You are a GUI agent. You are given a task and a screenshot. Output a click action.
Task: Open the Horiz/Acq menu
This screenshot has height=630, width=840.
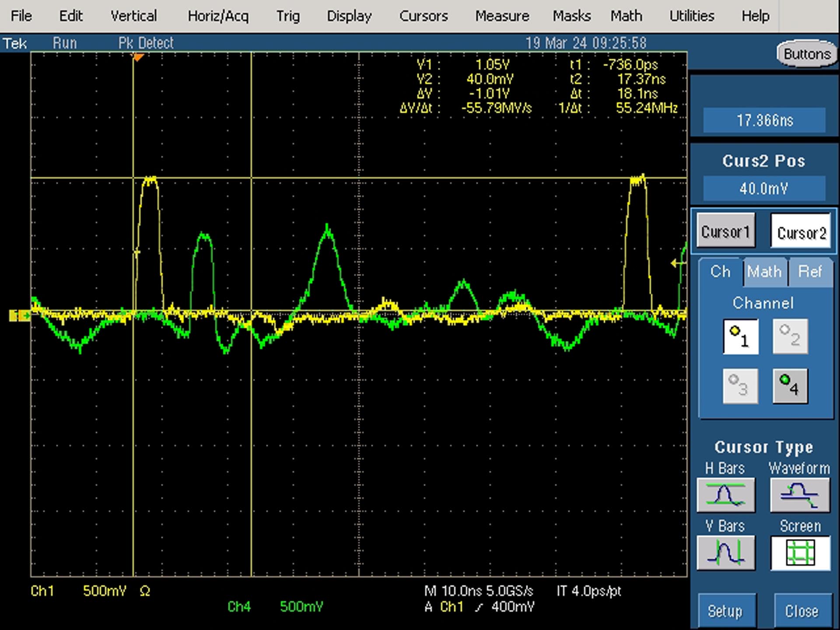[x=218, y=16]
